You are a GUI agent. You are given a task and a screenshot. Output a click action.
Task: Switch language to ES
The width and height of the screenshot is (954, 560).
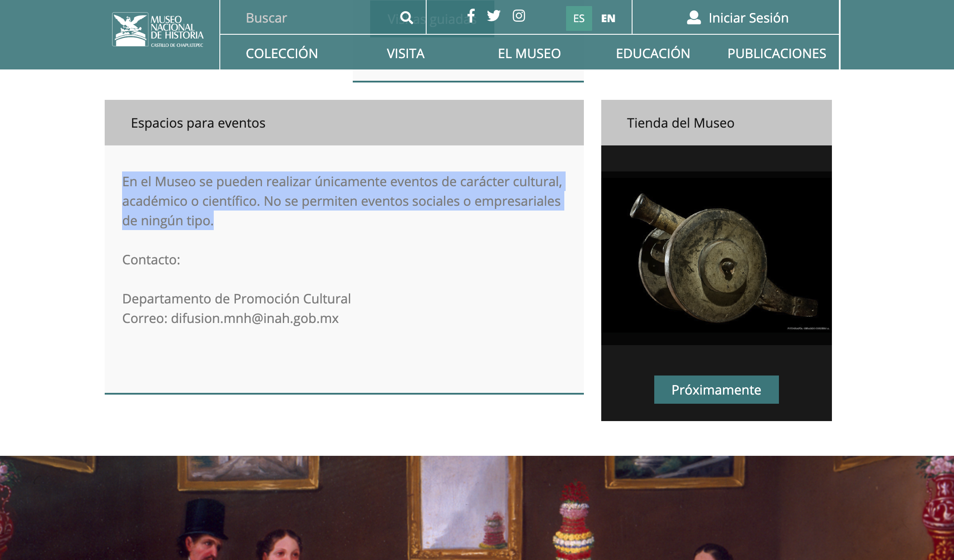click(579, 18)
